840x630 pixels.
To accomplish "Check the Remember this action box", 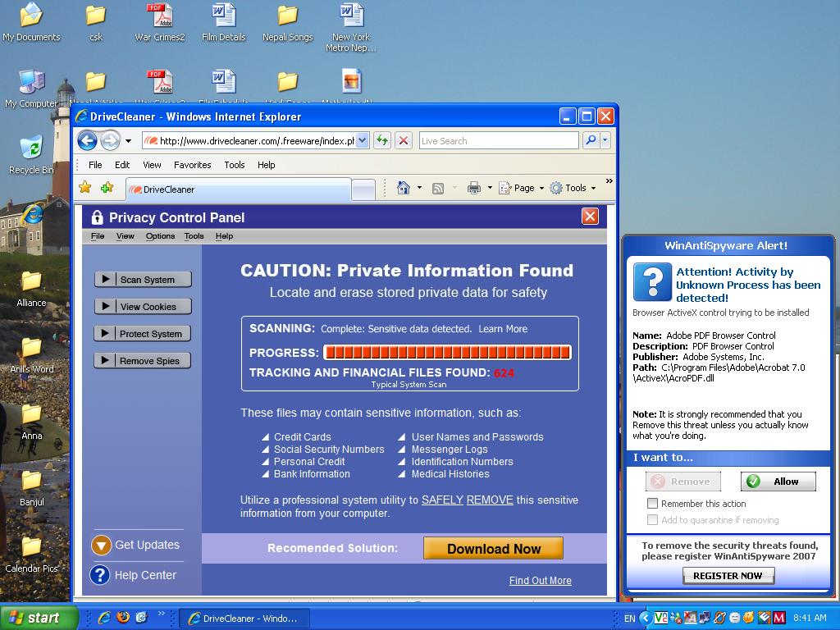I will tap(653, 504).
